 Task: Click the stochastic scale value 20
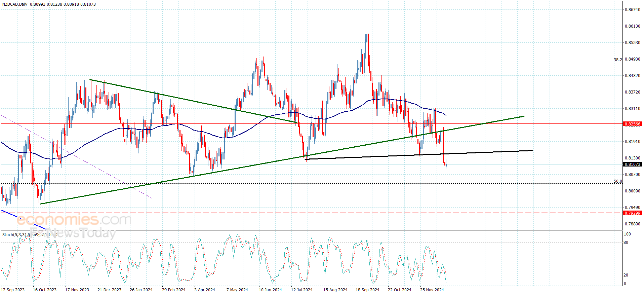[x=626, y=275]
